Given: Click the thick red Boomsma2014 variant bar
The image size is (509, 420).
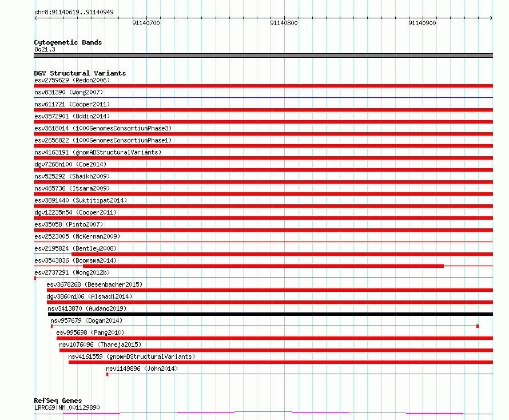Looking at the screenshot, I should [x=263, y=266].
